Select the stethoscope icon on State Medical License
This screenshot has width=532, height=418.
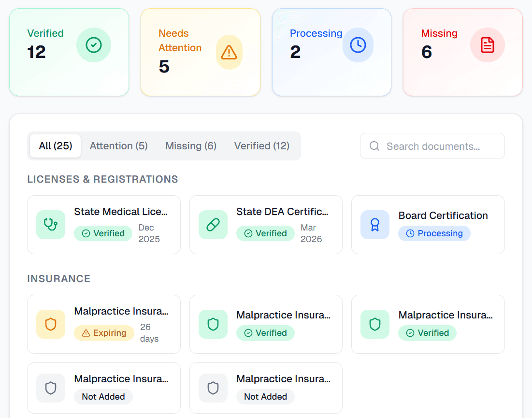[x=51, y=225]
